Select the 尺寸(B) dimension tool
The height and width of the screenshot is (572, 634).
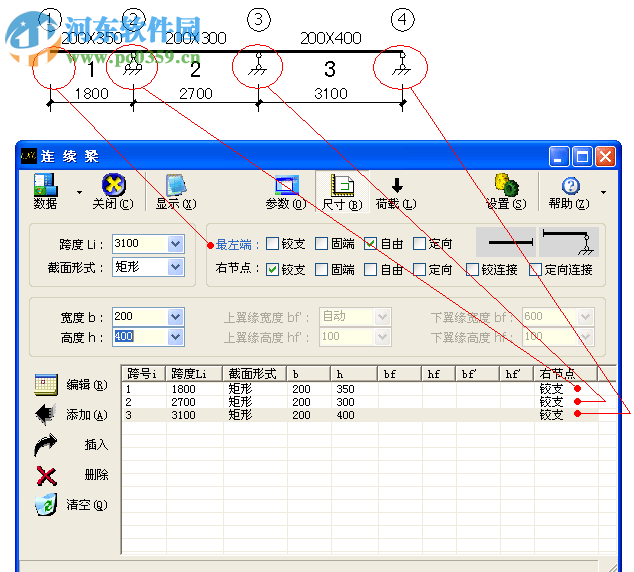pos(342,191)
